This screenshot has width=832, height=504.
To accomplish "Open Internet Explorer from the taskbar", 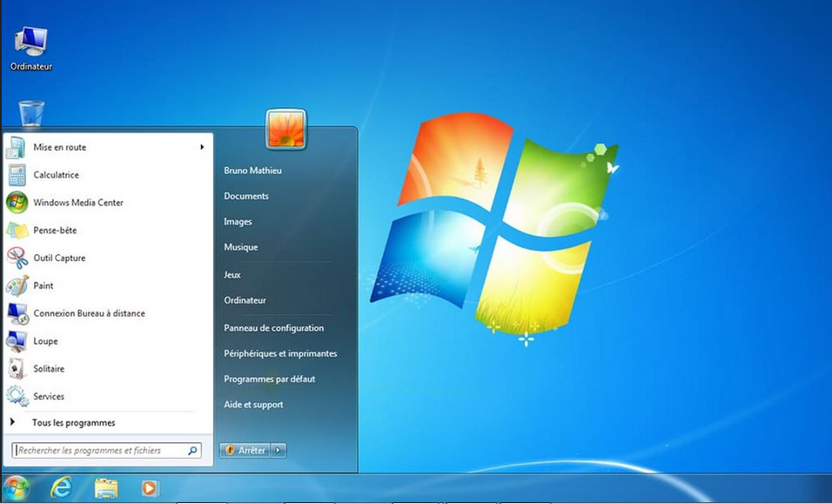I will [x=61, y=487].
